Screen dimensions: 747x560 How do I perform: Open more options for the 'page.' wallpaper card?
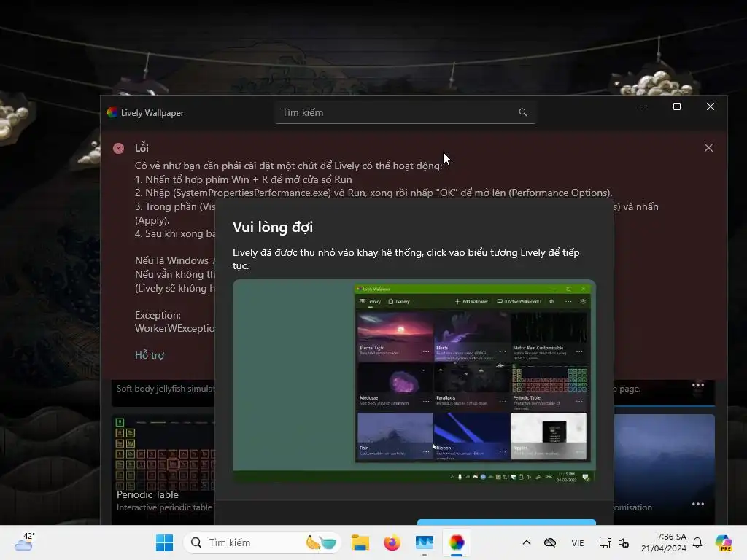click(x=698, y=385)
